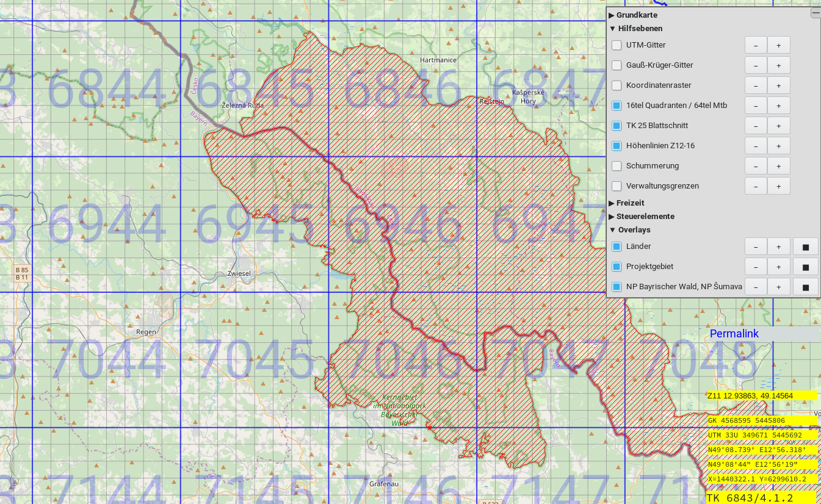The width and height of the screenshot is (821, 504).
Task: Decrease opacity of Höhenlinien Z12-16 layer
Action: tap(756, 146)
